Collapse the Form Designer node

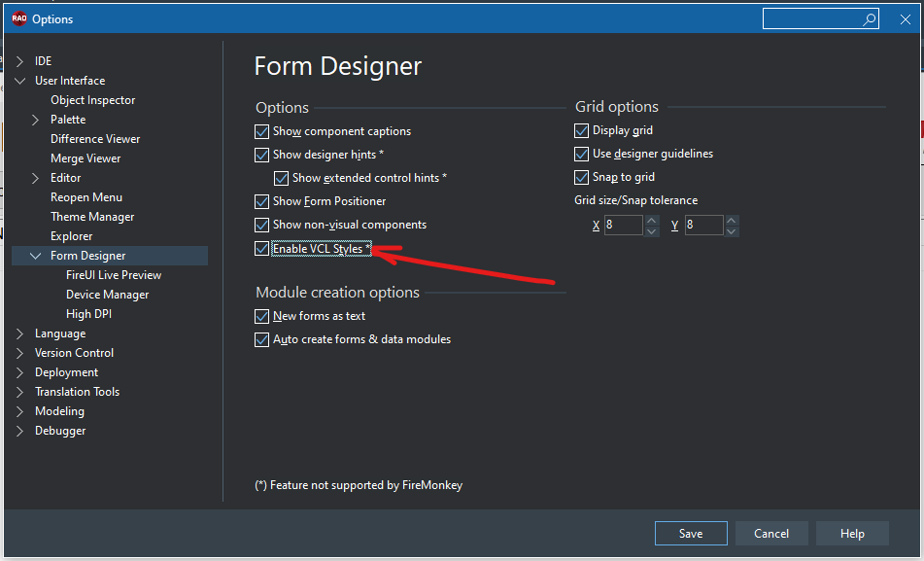pos(35,256)
